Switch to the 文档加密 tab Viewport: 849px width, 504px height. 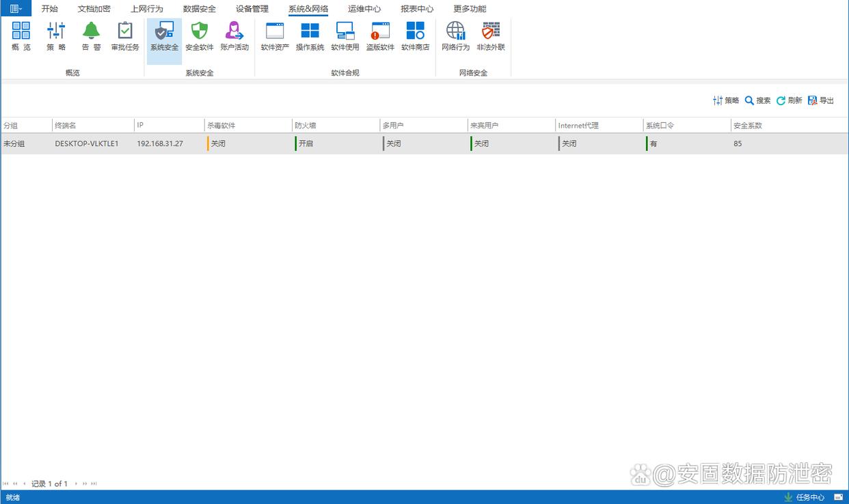click(94, 9)
